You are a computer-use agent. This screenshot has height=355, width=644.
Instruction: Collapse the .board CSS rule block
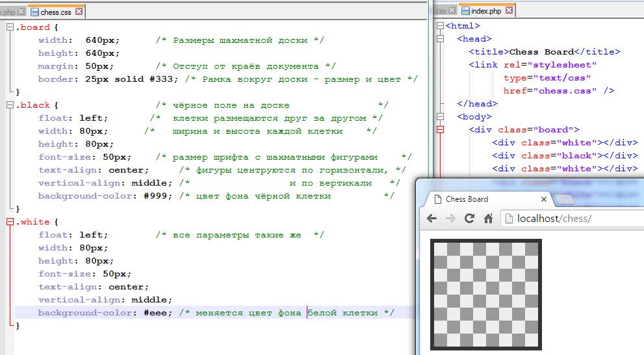coord(9,27)
